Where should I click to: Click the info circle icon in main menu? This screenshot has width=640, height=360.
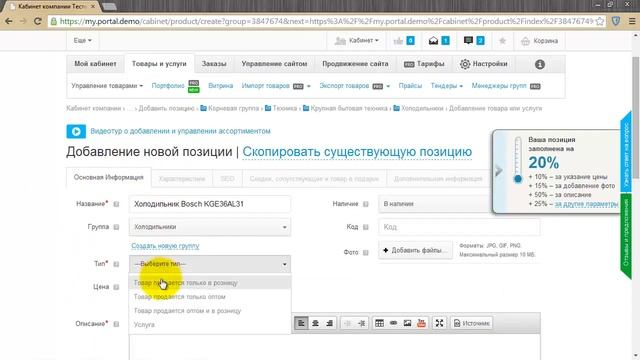tap(540, 64)
